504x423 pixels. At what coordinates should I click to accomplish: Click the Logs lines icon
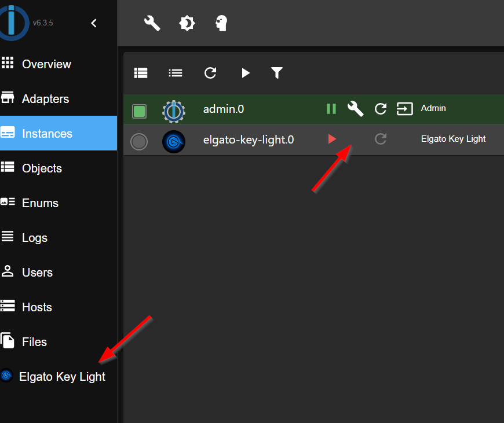(x=8, y=236)
